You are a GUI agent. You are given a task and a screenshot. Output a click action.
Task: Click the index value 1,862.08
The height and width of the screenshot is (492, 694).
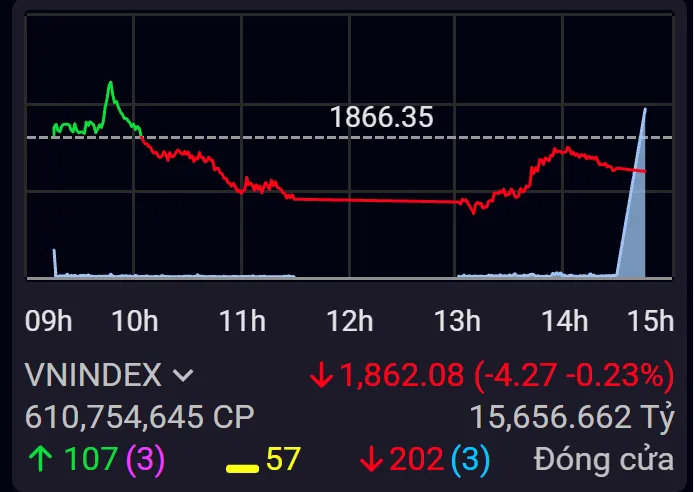(x=402, y=375)
